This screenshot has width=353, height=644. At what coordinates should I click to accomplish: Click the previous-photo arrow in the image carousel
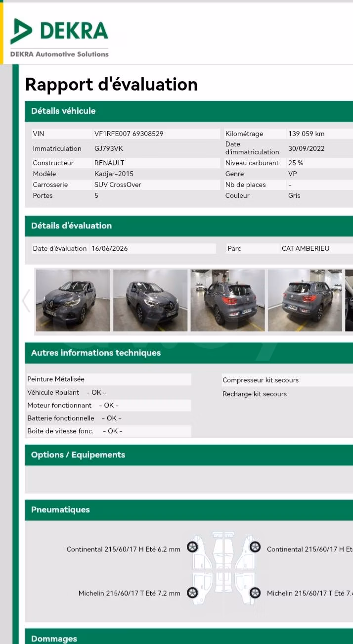[26, 300]
